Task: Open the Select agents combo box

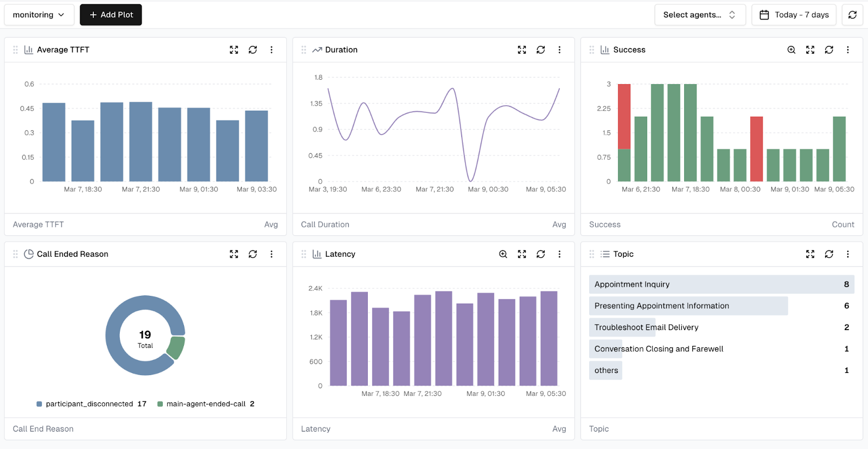Action: 699,15
